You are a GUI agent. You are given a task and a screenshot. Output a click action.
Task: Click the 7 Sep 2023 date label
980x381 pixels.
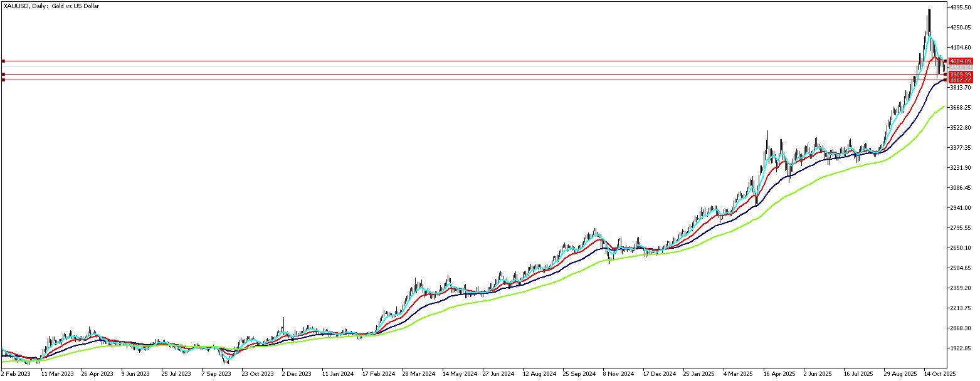pos(216,373)
